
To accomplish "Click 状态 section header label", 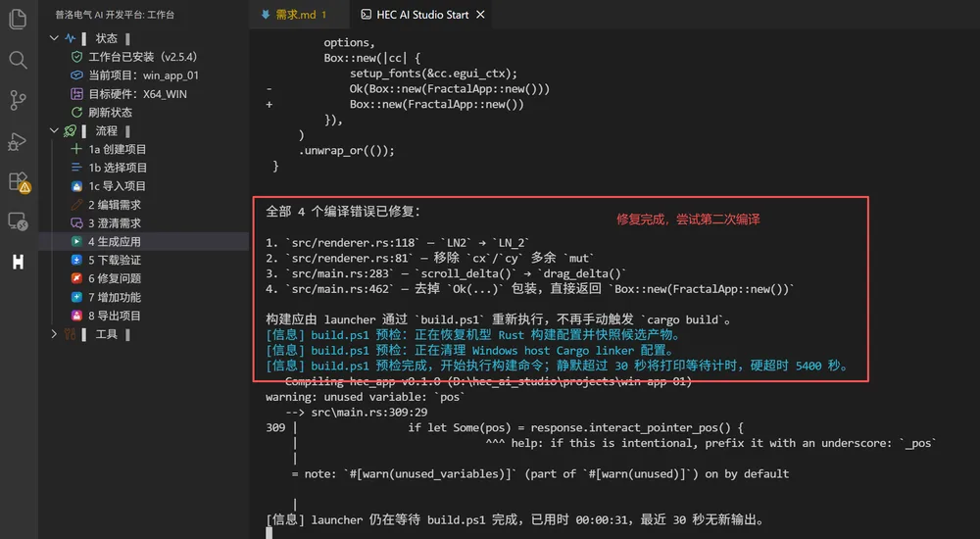I will click(106, 38).
